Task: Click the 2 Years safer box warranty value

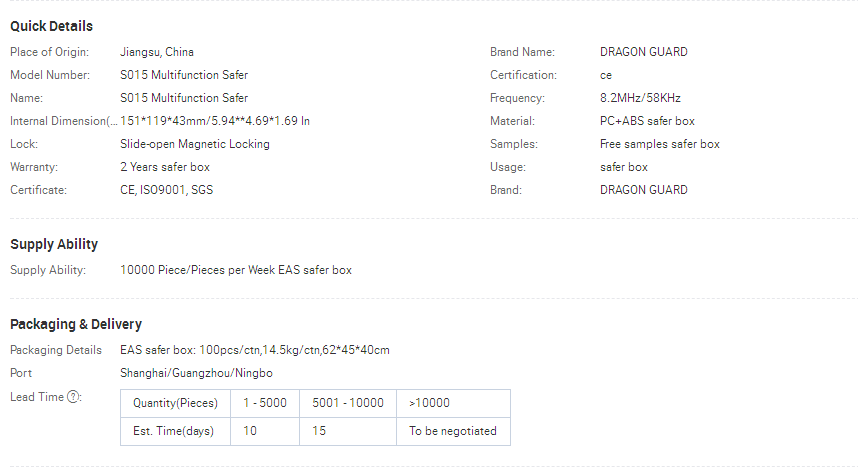Action: pyautogui.click(x=165, y=167)
